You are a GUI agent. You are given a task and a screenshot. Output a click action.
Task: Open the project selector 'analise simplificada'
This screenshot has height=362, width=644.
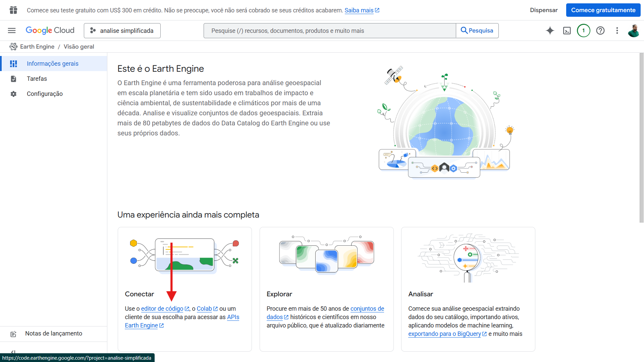122,31
